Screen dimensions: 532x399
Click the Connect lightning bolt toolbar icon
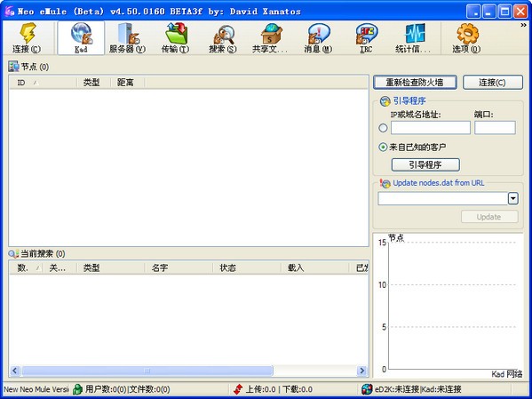pos(28,33)
